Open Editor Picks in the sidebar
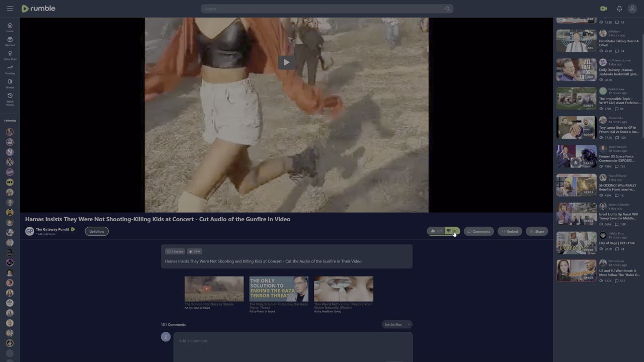Screen dimensions: 644x362 10,55
